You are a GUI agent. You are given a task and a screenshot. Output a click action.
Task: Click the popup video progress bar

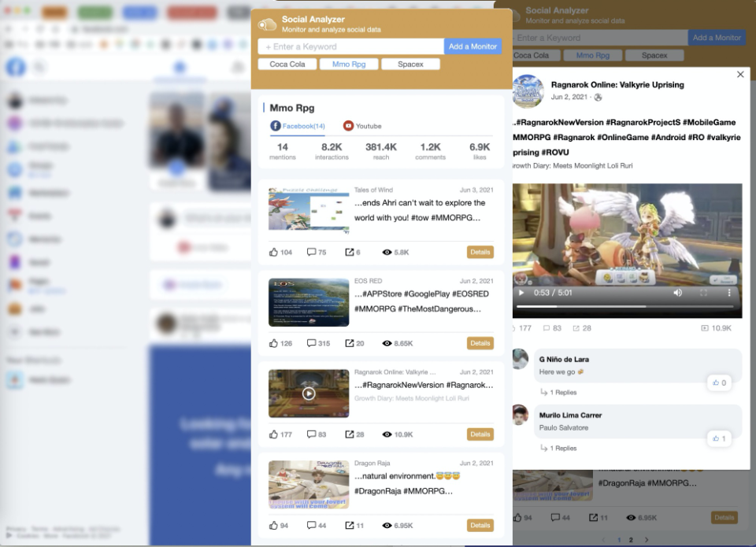pos(624,306)
